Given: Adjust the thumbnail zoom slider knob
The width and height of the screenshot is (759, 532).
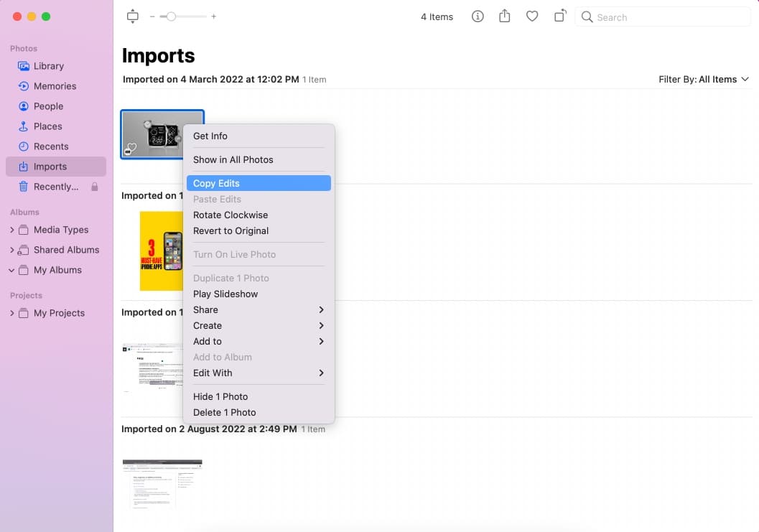Looking at the screenshot, I should point(171,17).
